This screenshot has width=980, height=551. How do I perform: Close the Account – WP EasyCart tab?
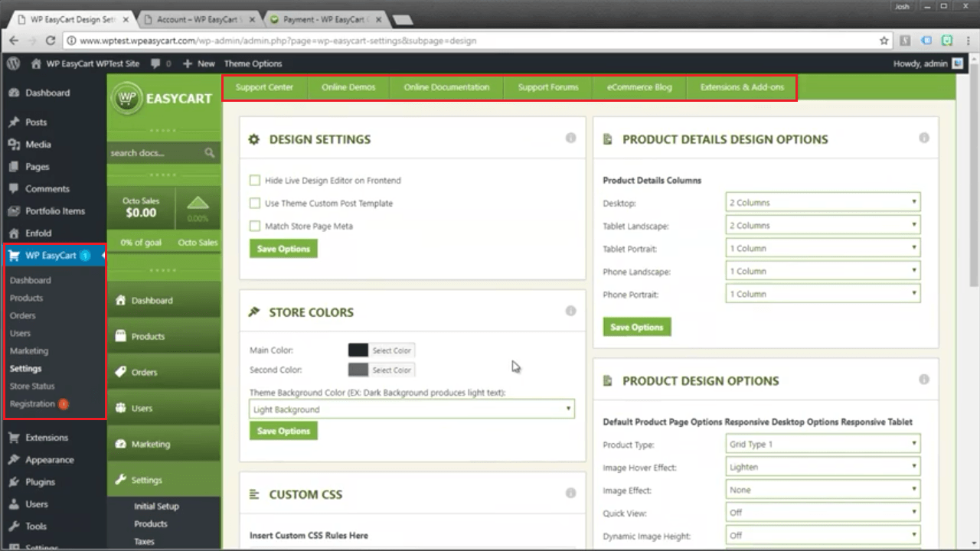(253, 19)
